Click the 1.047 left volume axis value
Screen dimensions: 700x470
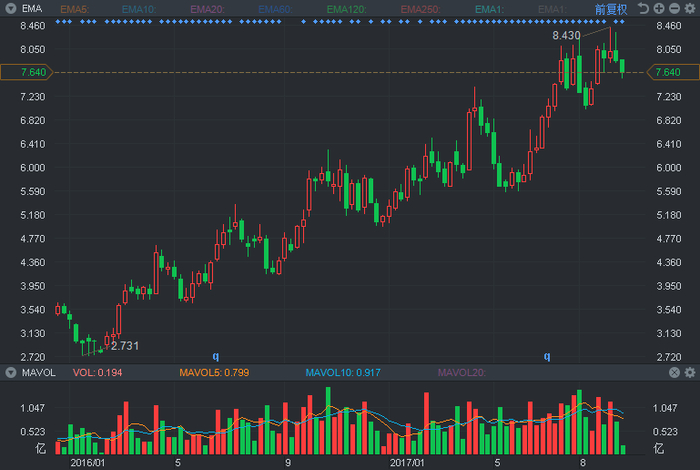point(33,408)
